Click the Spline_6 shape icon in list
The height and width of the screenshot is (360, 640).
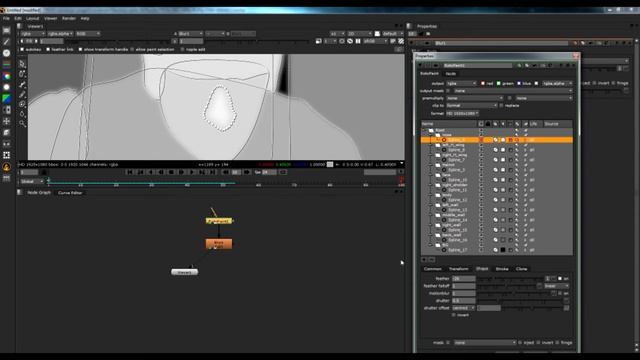(x=444, y=150)
